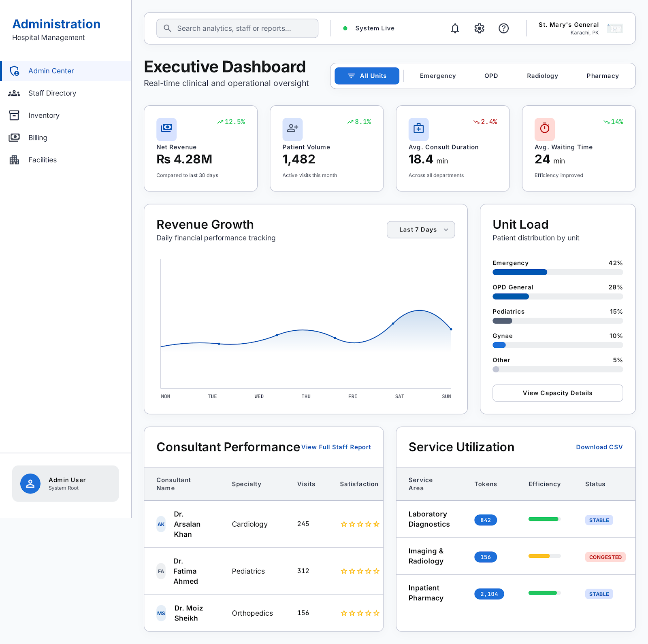Click Laboratory Diagnostics STABLE badge
This screenshot has width=648, height=644.
[599, 520]
